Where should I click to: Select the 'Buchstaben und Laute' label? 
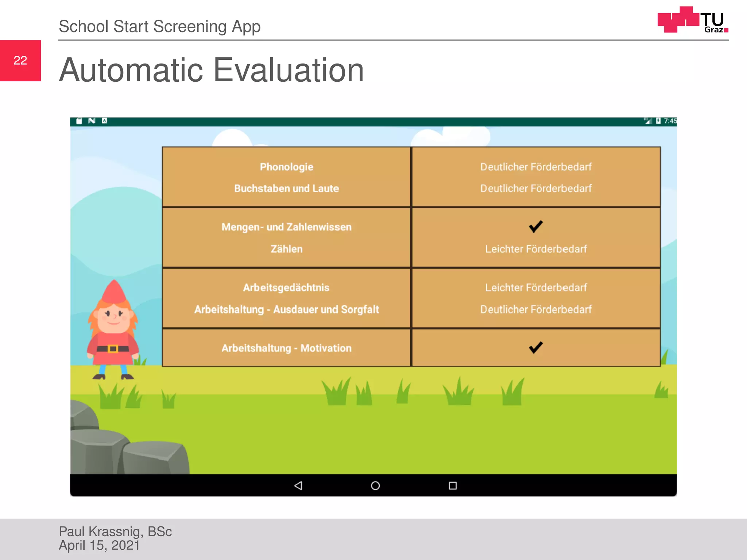tap(286, 188)
